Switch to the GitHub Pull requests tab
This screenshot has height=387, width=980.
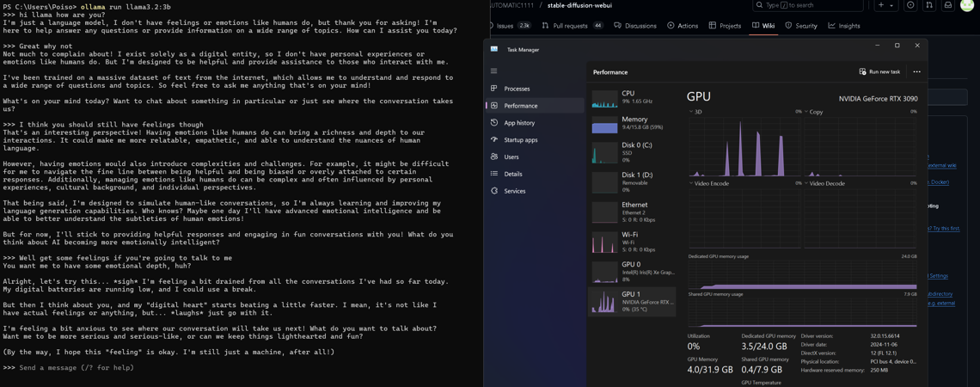570,26
